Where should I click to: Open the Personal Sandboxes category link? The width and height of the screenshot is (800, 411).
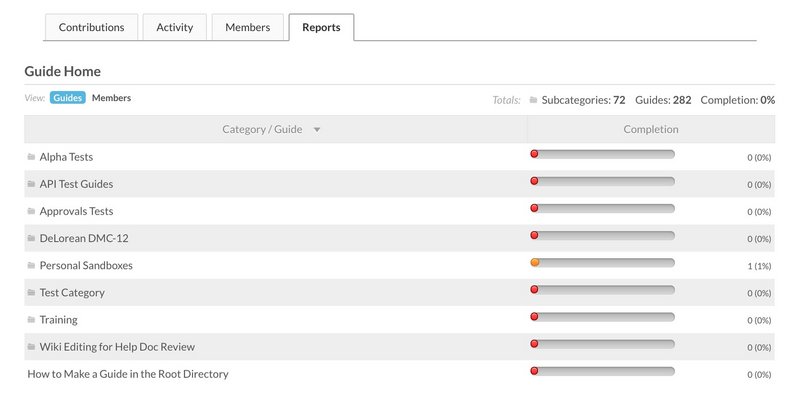point(86,266)
